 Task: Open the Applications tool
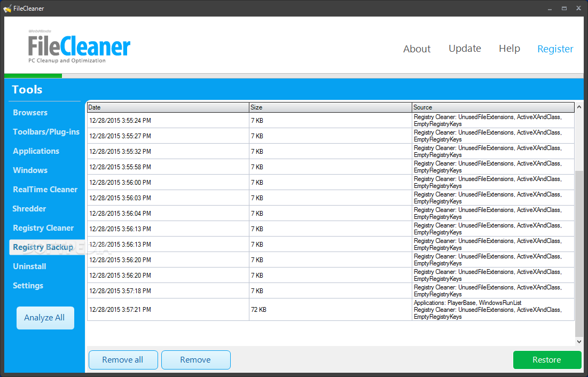(36, 151)
